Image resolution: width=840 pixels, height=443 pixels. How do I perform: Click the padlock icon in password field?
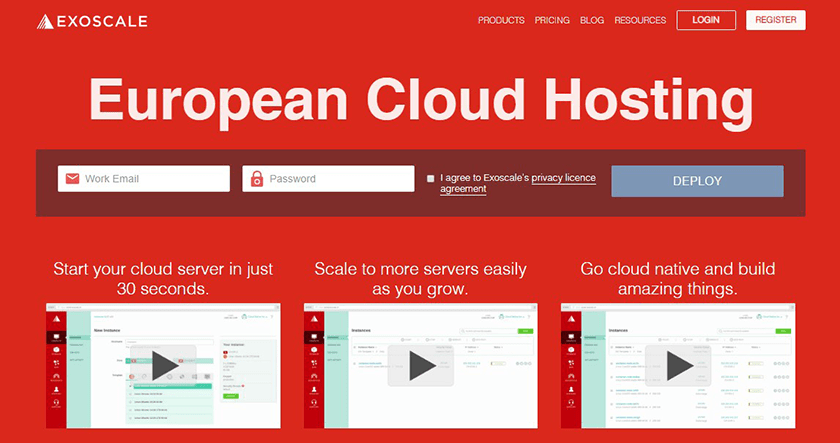[x=257, y=178]
